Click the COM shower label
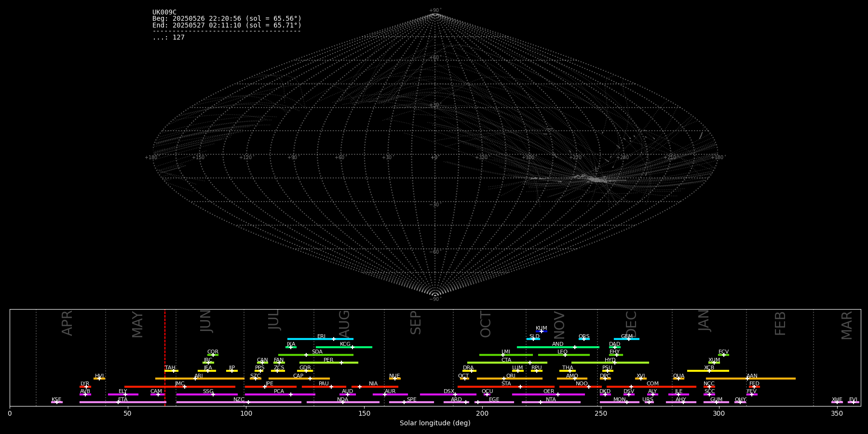868x434 pixels. click(652, 384)
